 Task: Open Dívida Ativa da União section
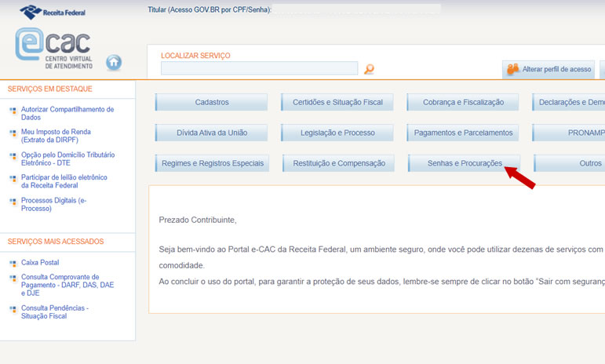pos(212,133)
